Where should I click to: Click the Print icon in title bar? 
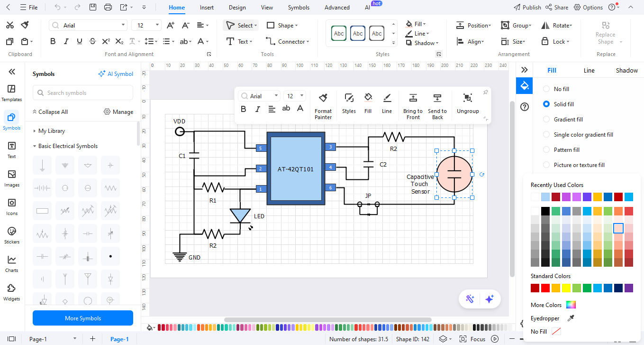click(108, 7)
